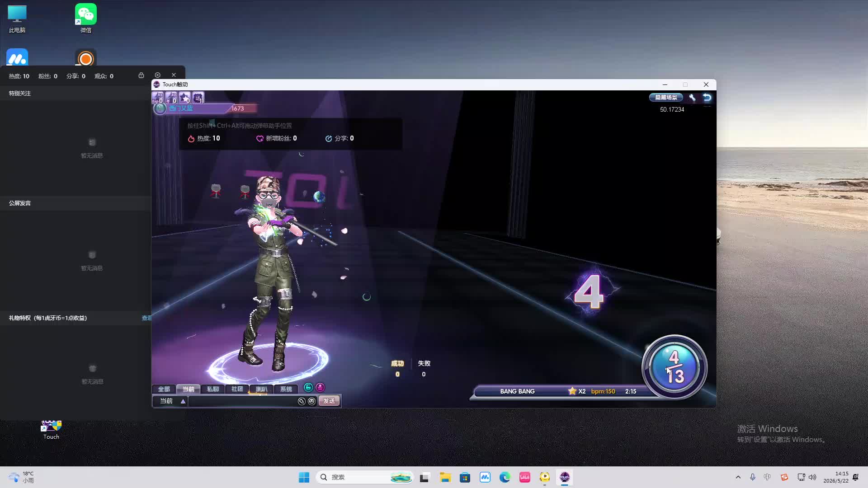Click the star bonus icon showing 0

tap(185, 98)
